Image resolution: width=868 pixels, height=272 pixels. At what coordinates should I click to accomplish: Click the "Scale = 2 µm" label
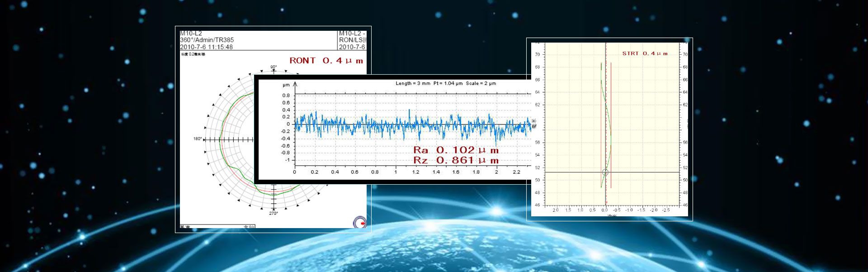pos(481,83)
